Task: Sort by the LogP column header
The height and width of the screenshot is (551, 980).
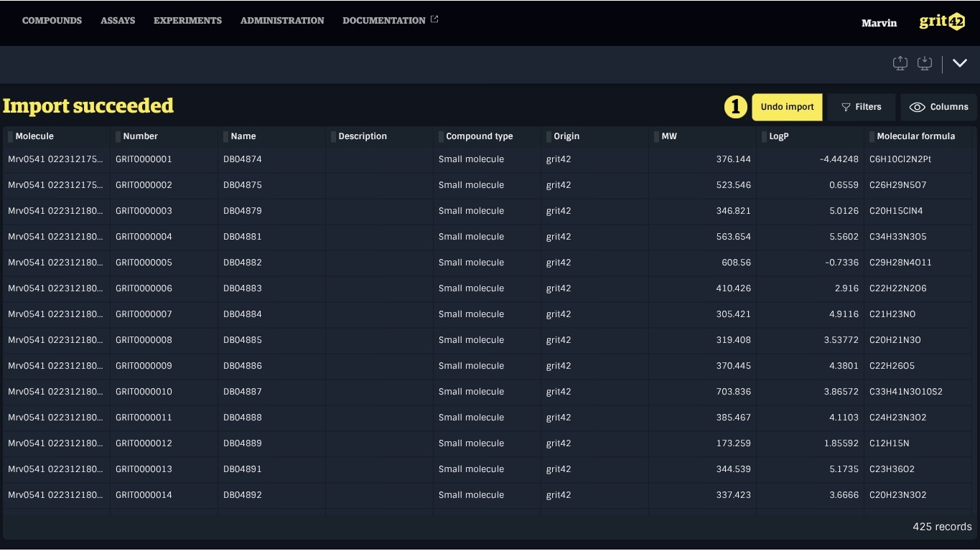Action: (779, 136)
